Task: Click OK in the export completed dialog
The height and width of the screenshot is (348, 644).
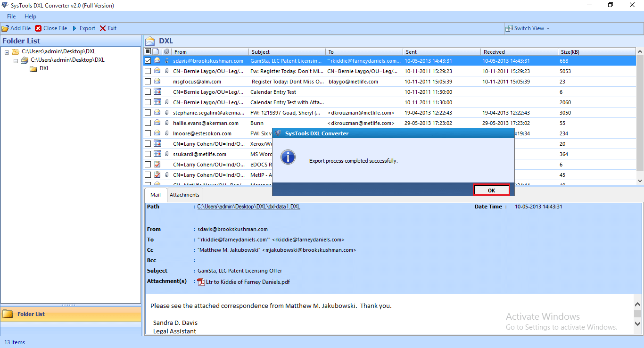Action: point(491,190)
